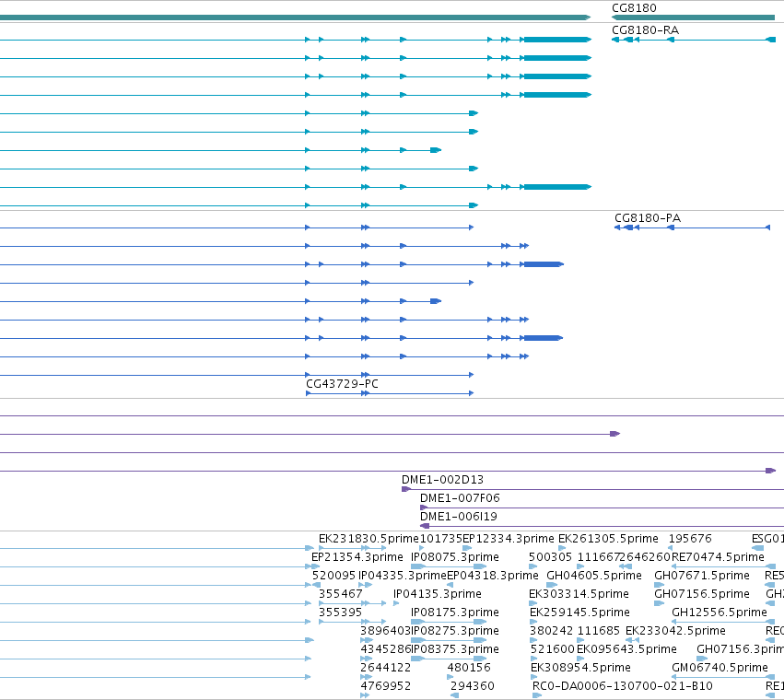Screen dimensions: 784x700
Task: Click the EK095643.5prime label
Action: tap(626, 650)
